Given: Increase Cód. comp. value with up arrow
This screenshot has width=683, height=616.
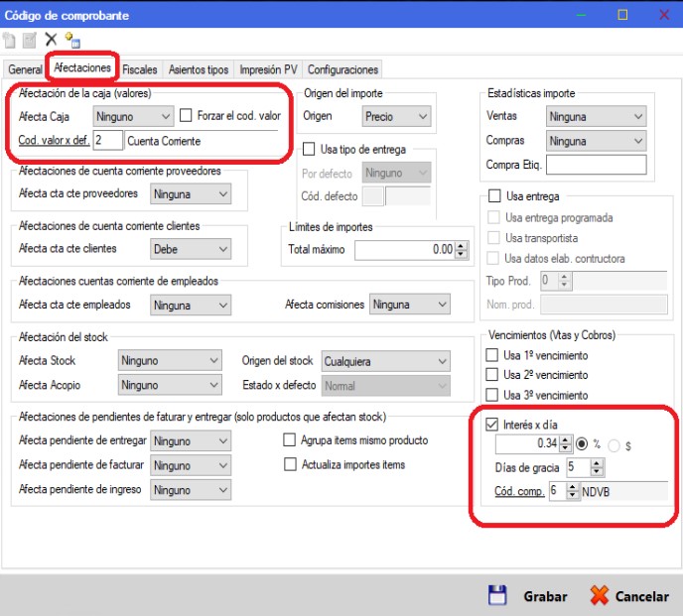Looking at the screenshot, I should 573,487.
